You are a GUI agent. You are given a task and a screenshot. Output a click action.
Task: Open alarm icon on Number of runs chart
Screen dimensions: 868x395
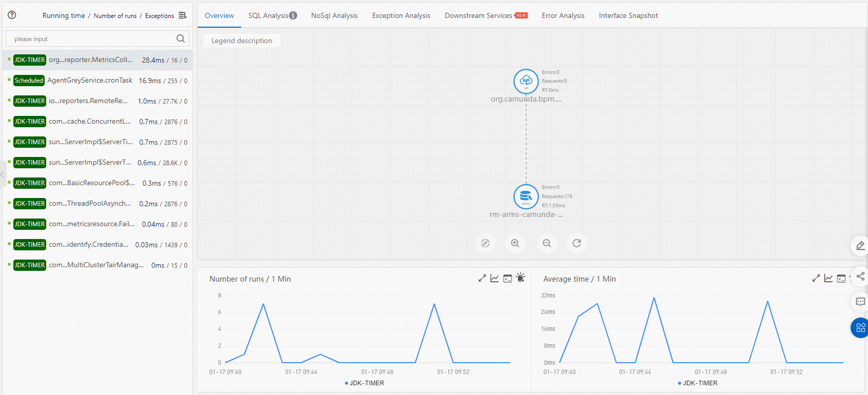tap(520, 278)
